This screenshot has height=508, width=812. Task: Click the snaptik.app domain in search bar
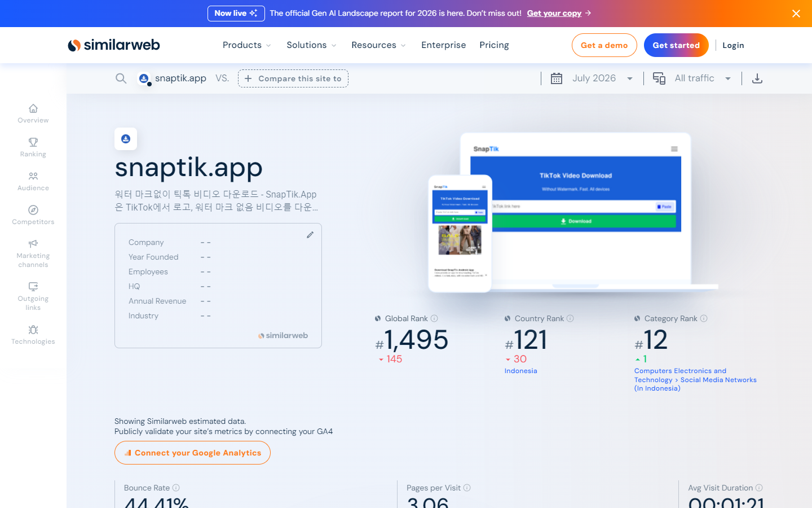click(x=180, y=78)
